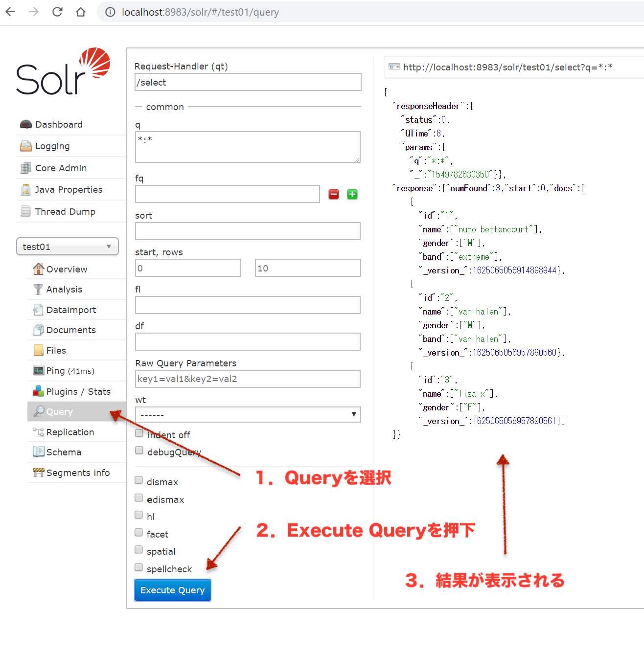This screenshot has width=644, height=653.
Task: Enable the facet checkbox
Action: coord(138,533)
